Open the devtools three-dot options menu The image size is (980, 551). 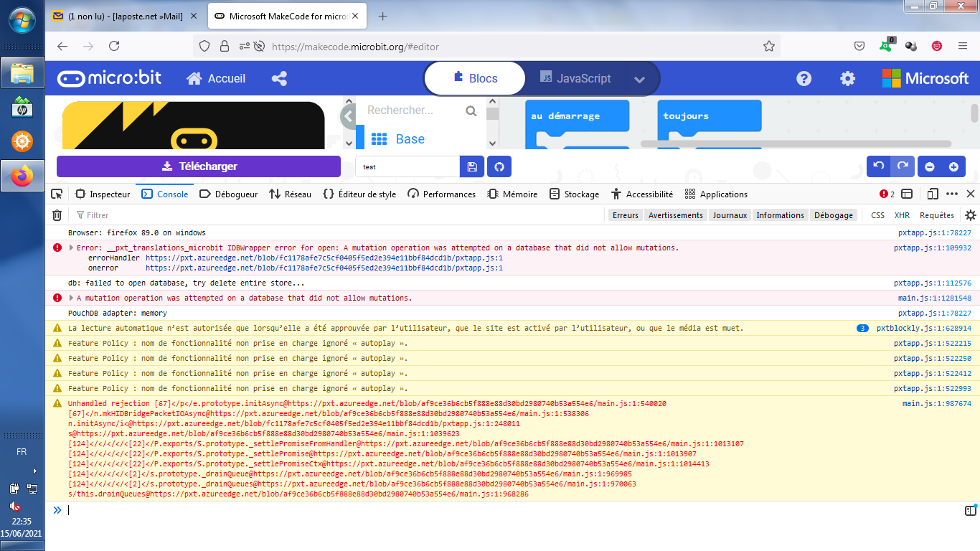click(x=952, y=194)
